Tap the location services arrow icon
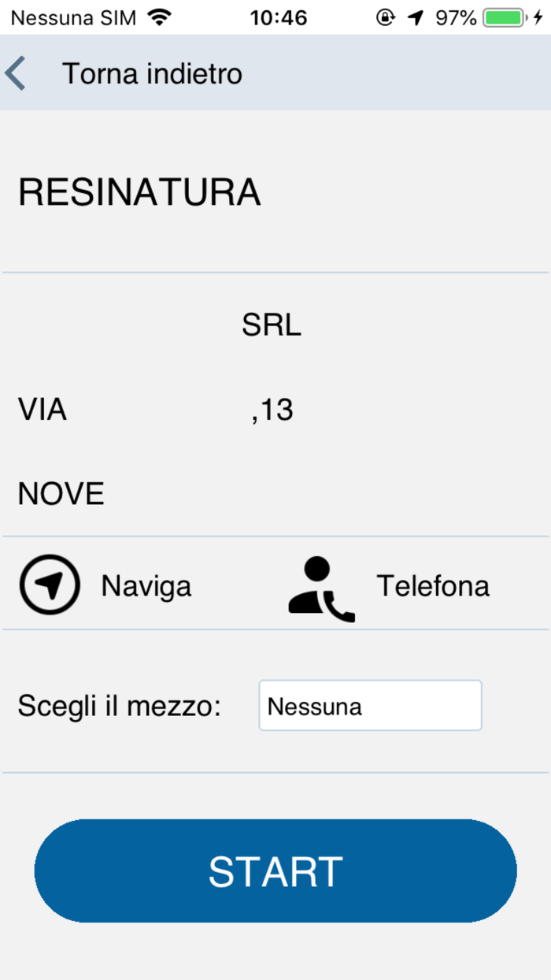This screenshot has width=551, height=980. coord(413,16)
